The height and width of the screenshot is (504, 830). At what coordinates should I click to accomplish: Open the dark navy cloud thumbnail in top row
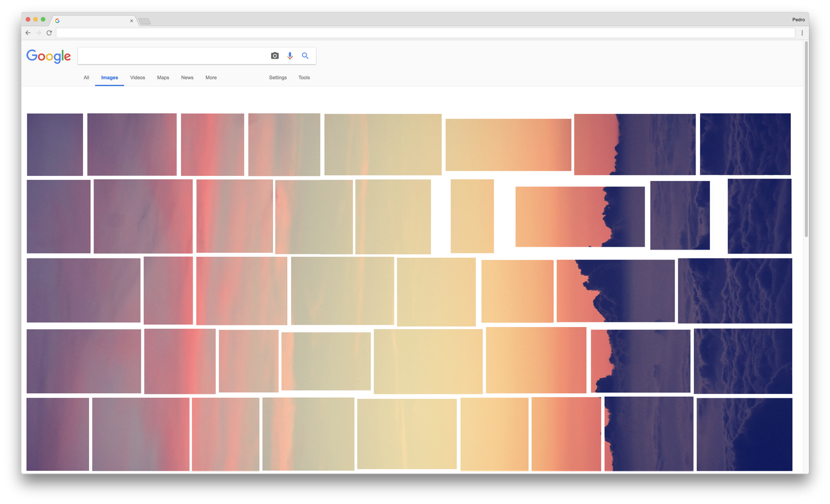tap(745, 144)
